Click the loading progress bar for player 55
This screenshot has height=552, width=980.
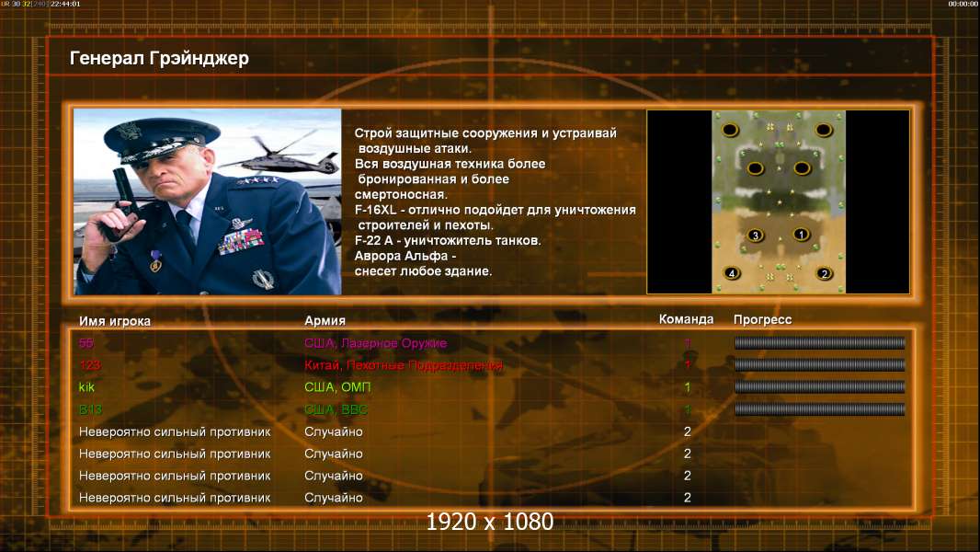point(819,342)
